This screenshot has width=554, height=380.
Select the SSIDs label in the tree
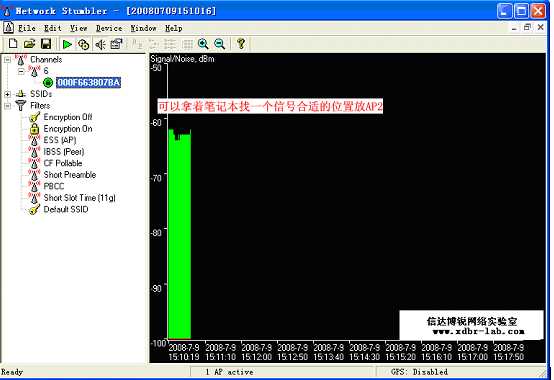tap(41, 94)
